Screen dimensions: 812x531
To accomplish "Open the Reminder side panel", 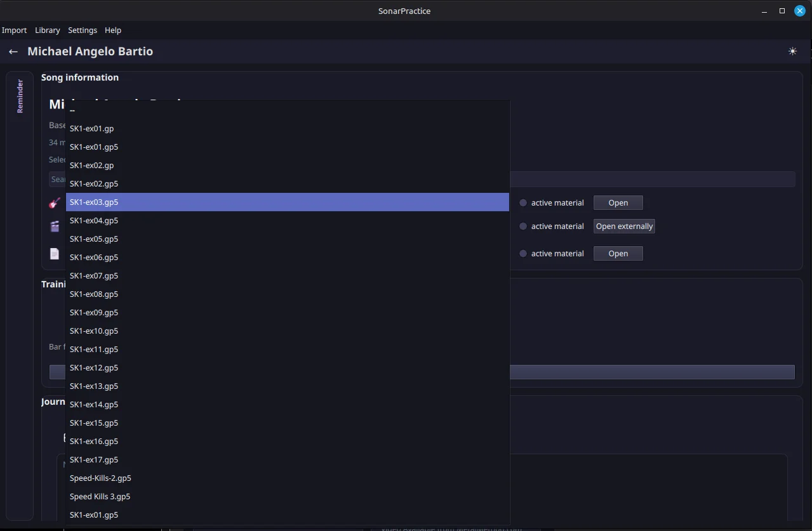I will 20,96.
